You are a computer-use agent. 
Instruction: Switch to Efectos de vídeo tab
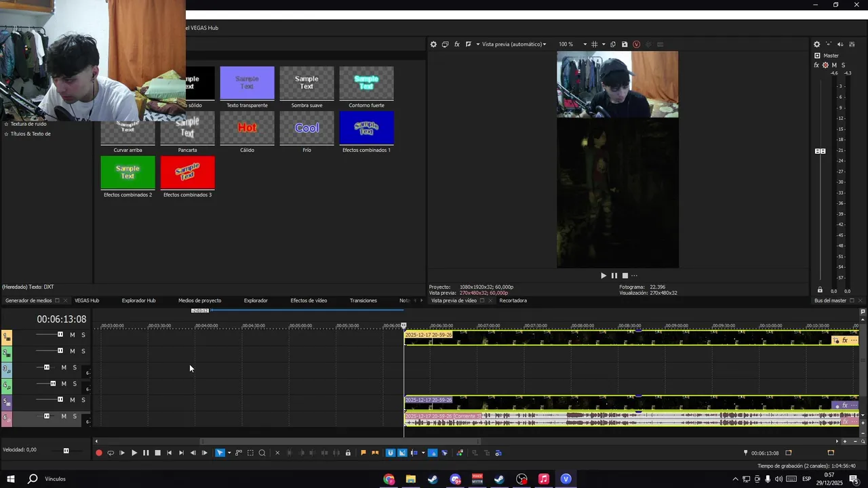tap(309, 300)
